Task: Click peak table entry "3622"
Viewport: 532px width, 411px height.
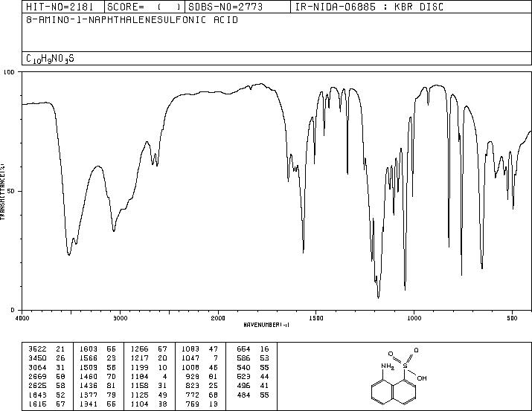Action: pos(38,349)
